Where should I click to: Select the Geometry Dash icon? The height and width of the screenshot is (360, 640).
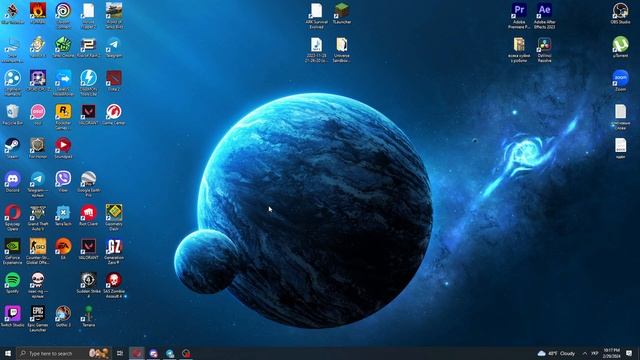pyautogui.click(x=114, y=218)
